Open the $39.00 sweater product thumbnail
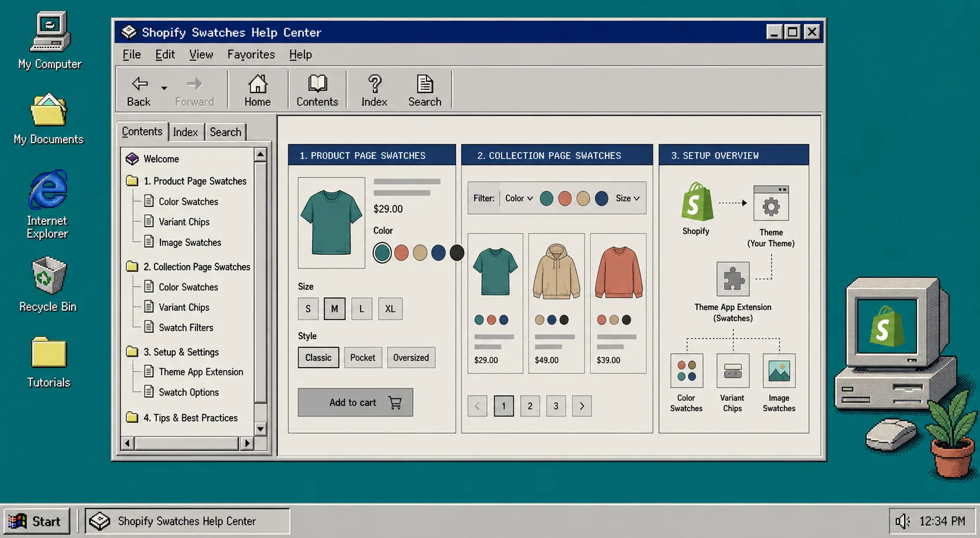This screenshot has width=980, height=538. pyautogui.click(x=618, y=272)
